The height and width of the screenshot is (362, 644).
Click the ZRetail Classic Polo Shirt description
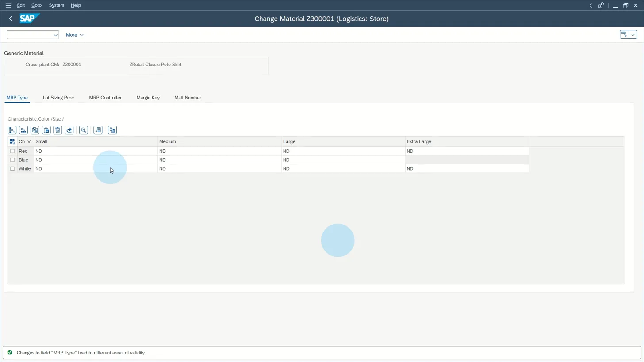[156, 65]
